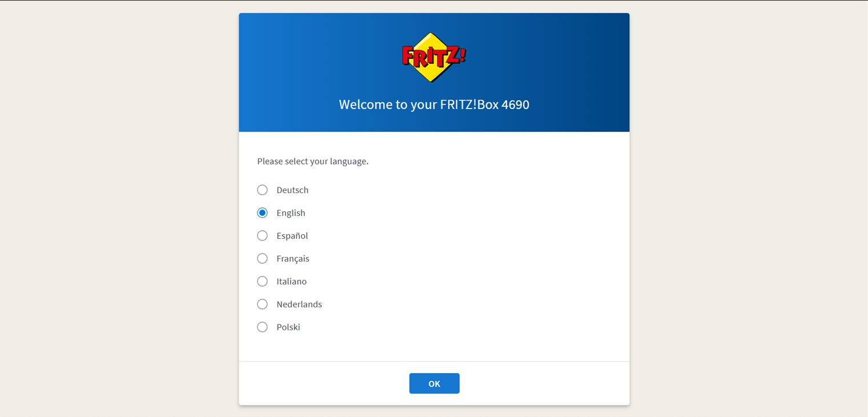
Task: Choose the Nederlands radio button
Action: pyautogui.click(x=262, y=304)
